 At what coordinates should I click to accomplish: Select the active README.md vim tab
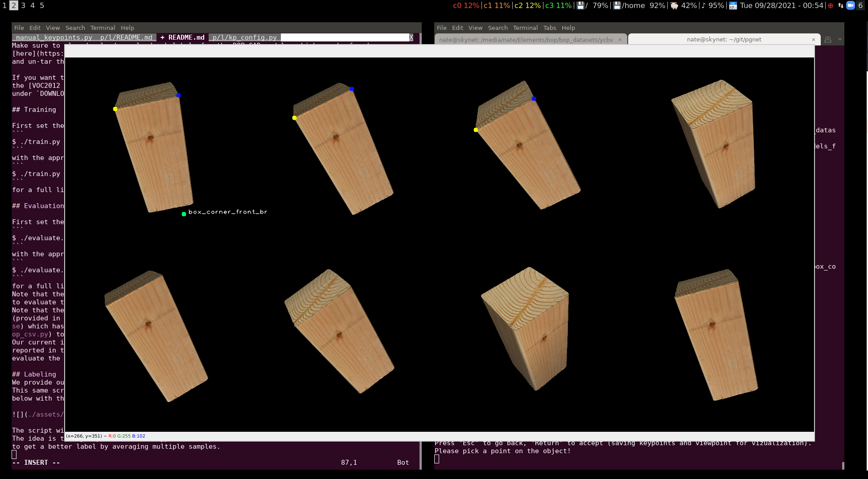click(x=183, y=37)
